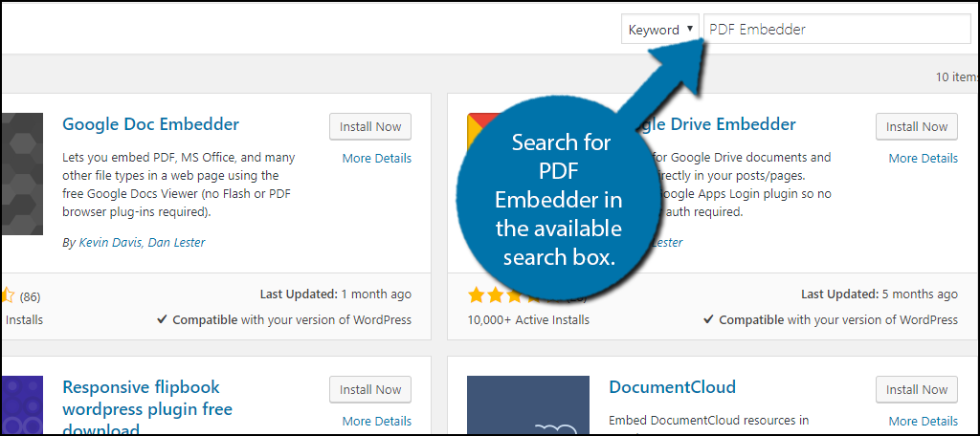
Task: Open the Google Doc Embedder title link
Action: (150, 124)
